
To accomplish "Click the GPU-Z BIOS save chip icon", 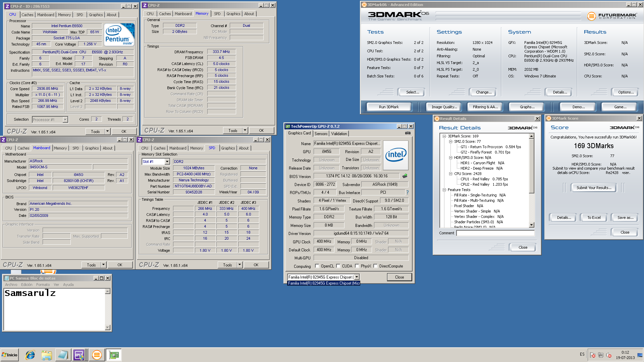I will click(405, 176).
